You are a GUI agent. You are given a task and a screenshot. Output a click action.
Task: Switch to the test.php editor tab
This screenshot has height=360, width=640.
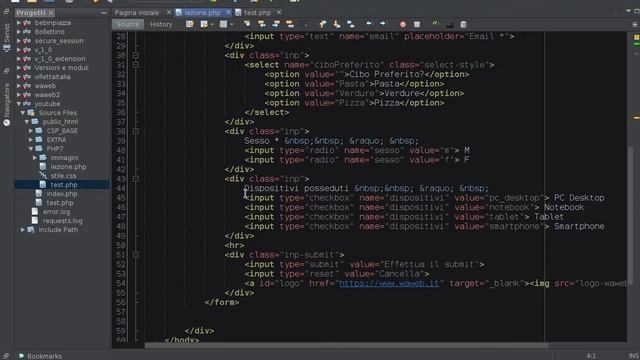click(x=257, y=13)
